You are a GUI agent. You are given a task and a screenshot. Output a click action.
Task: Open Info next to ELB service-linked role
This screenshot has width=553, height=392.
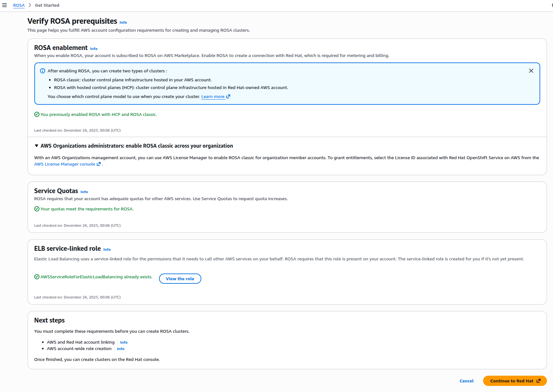click(x=107, y=249)
